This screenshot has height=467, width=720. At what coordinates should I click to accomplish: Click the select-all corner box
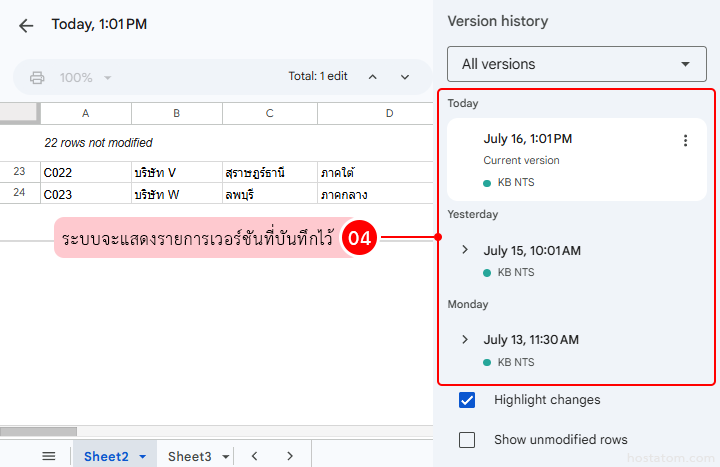click(19, 113)
